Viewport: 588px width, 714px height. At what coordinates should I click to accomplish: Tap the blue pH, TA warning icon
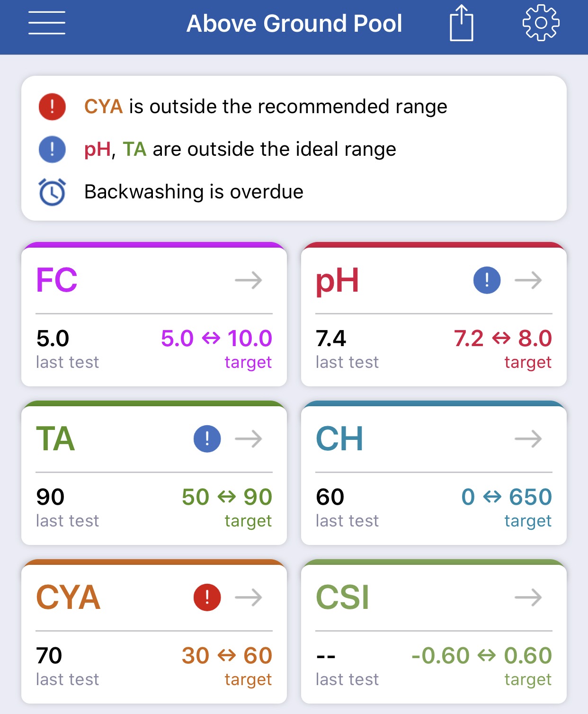coord(52,149)
